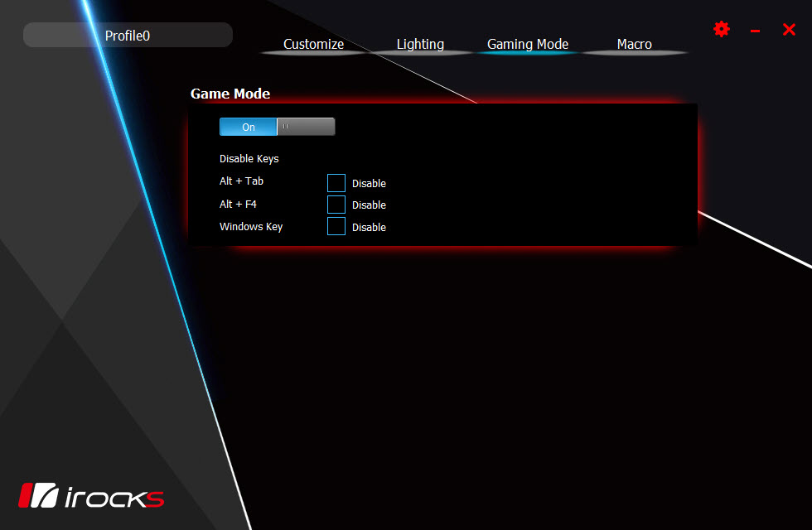Click the Game Mode section title
This screenshot has width=812, height=530.
coord(230,94)
